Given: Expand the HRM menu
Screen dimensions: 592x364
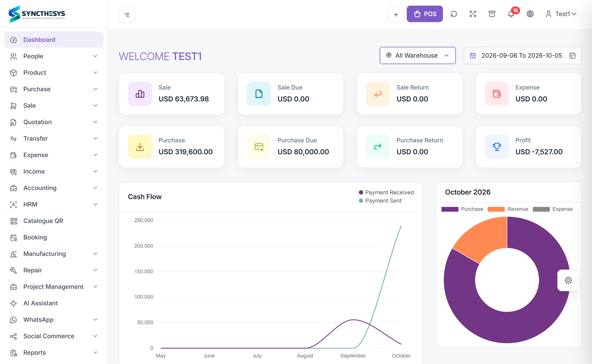Looking at the screenshot, I should coord(54,205).
